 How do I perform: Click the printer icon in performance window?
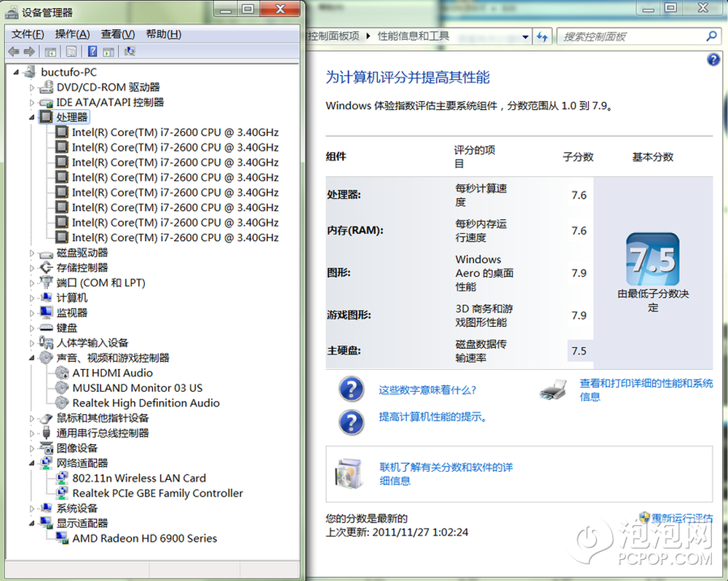[553, 390]
